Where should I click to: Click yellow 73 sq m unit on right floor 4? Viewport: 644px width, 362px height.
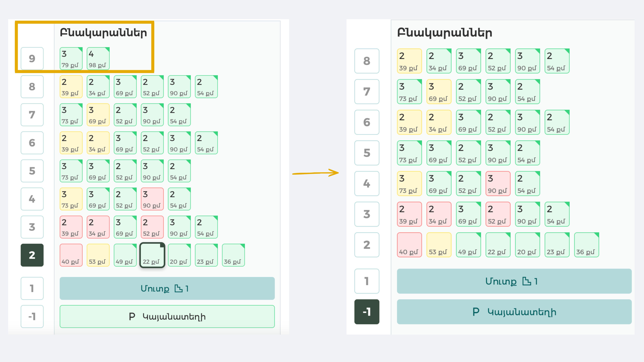pyautogui.click(x=409, y=184)
